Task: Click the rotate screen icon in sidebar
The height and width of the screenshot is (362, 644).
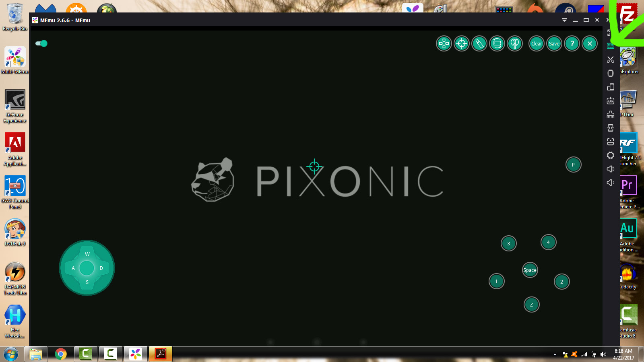Action: pyautogui.click(x=611, y=87)
